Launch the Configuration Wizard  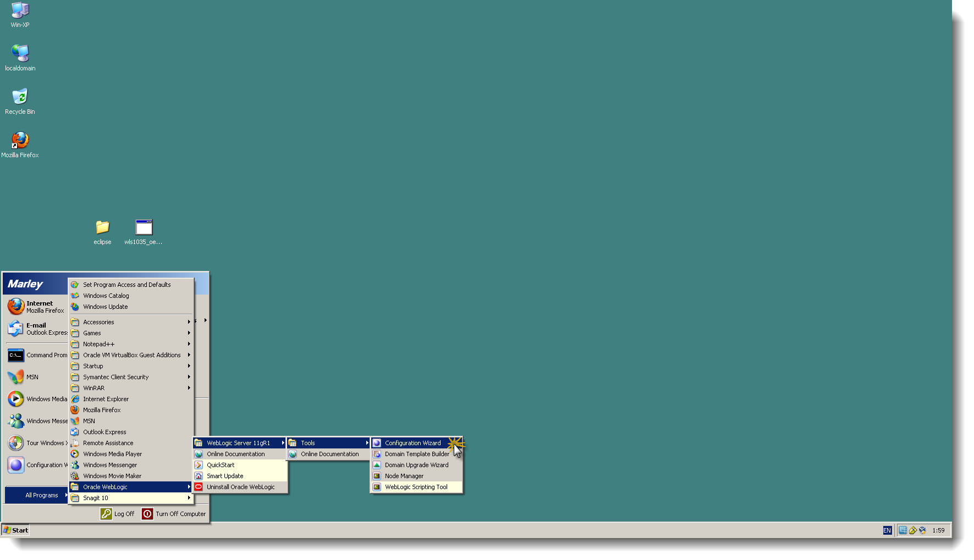point(412,442)
